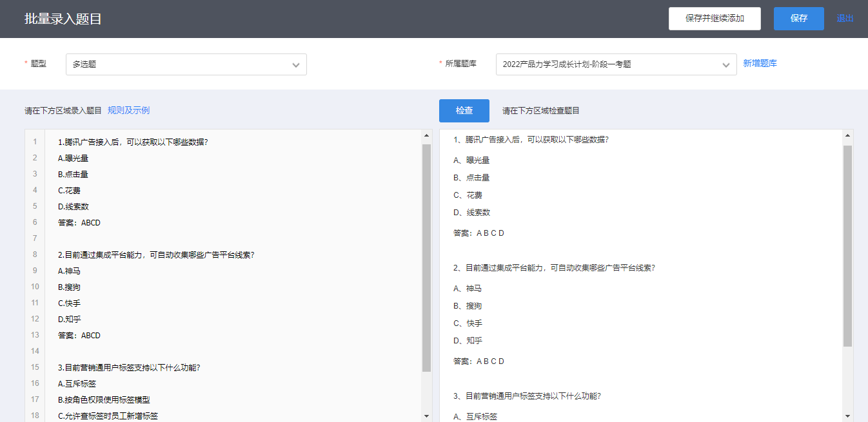Open the 规则及示例 link
The width and height of the screenshot is (868, 422).
[x=128, y=111]
